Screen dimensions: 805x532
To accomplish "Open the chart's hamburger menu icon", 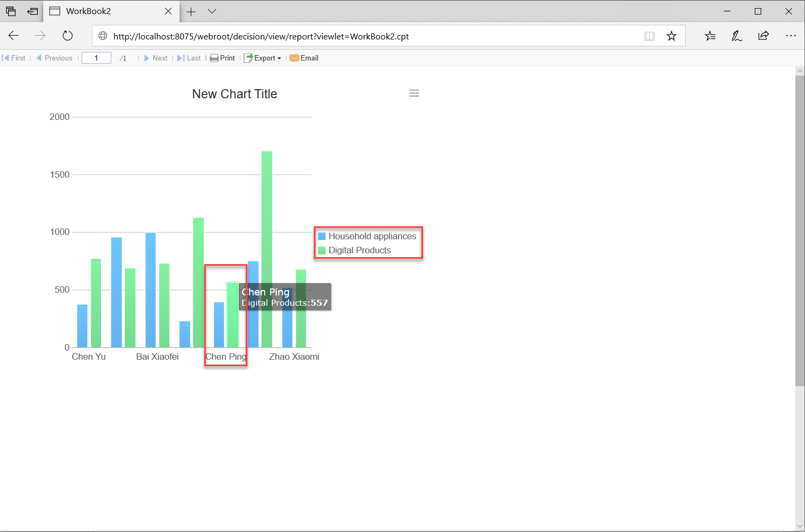I will tap(414, 93).
